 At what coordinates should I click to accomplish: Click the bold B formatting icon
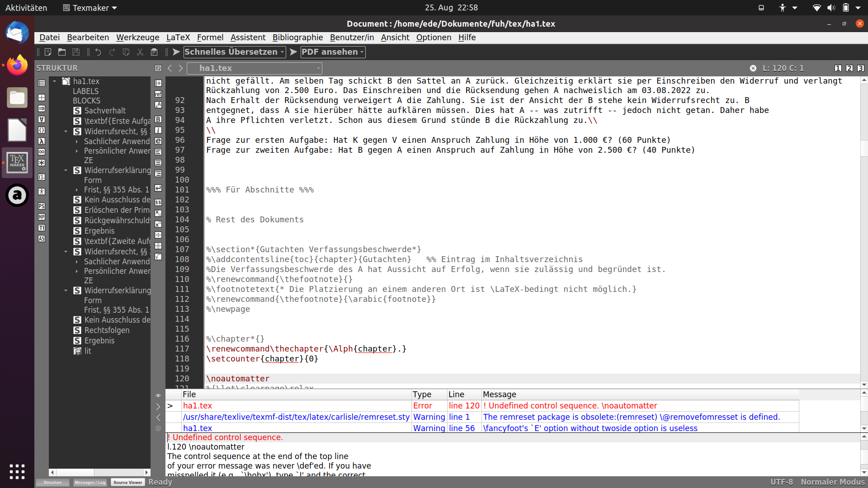click(x=158, y=119)
